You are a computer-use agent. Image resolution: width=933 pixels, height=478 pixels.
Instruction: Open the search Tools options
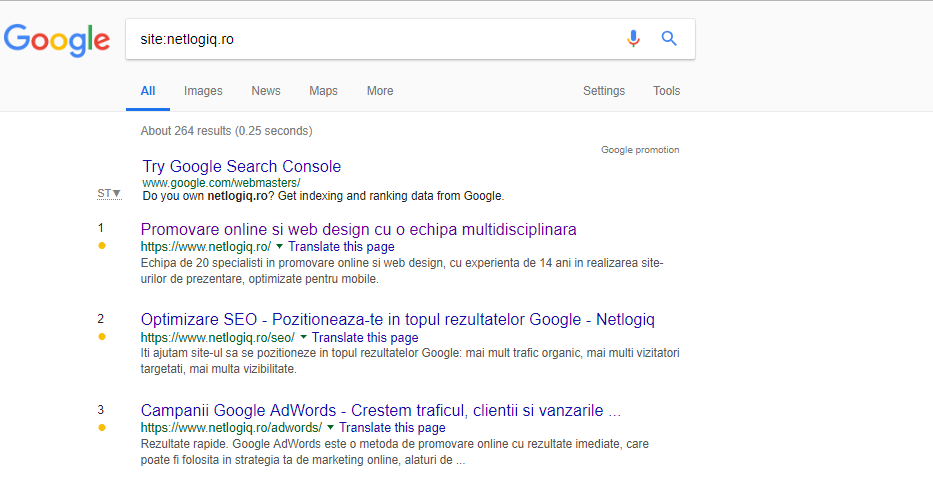666,91
